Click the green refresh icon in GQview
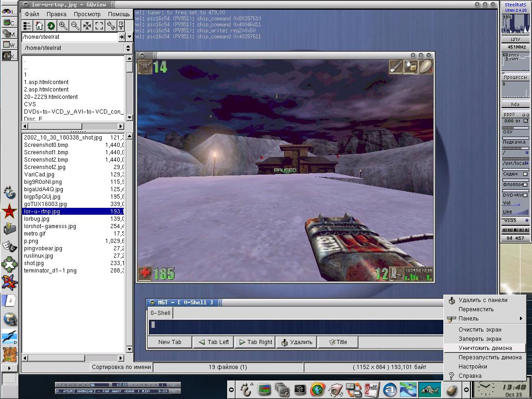532x399 pixels. pyautogui.click(x=51, y=26)
